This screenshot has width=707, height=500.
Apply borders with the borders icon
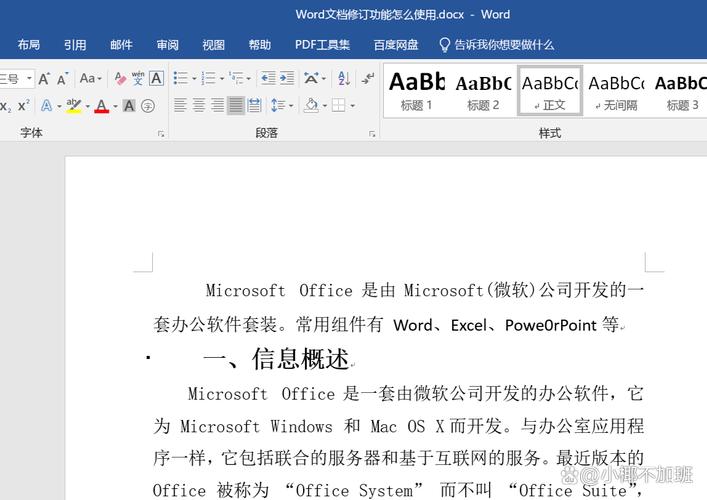[338, 106]
